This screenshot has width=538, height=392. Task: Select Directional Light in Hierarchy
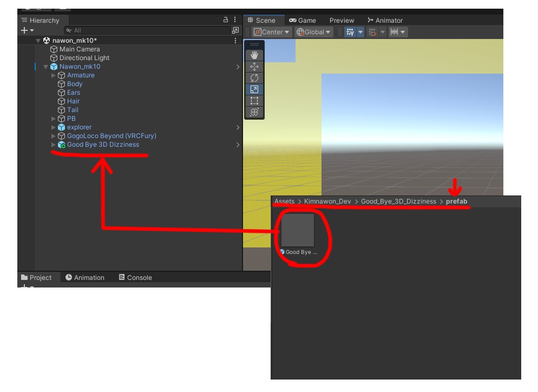tap(84, 58)
